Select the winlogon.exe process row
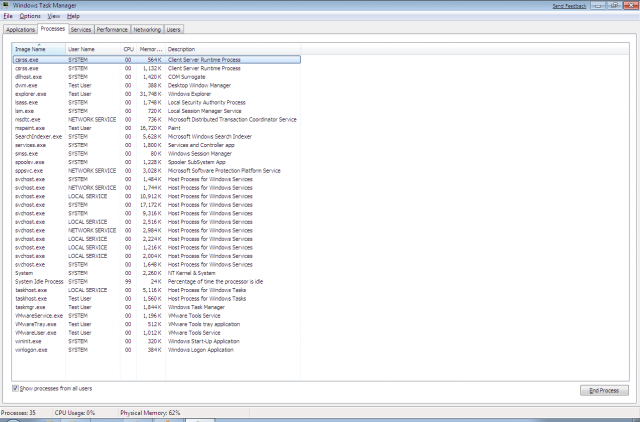 click(157, 350)
